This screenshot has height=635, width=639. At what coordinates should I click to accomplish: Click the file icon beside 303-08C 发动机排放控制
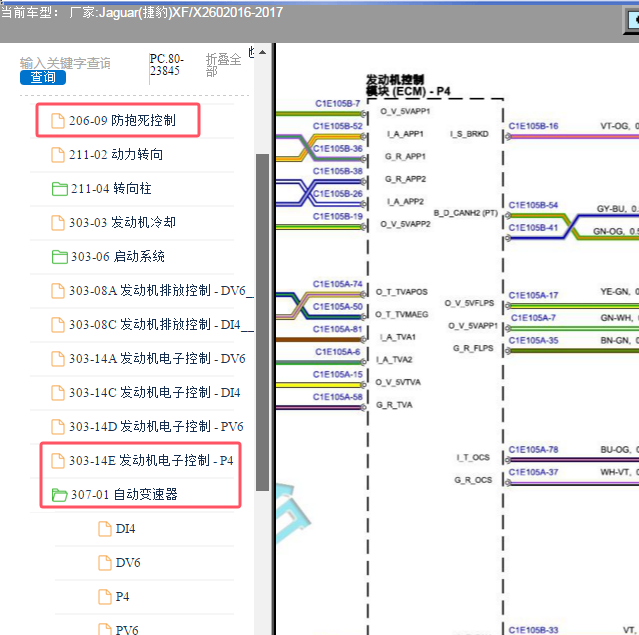(58, 325)
